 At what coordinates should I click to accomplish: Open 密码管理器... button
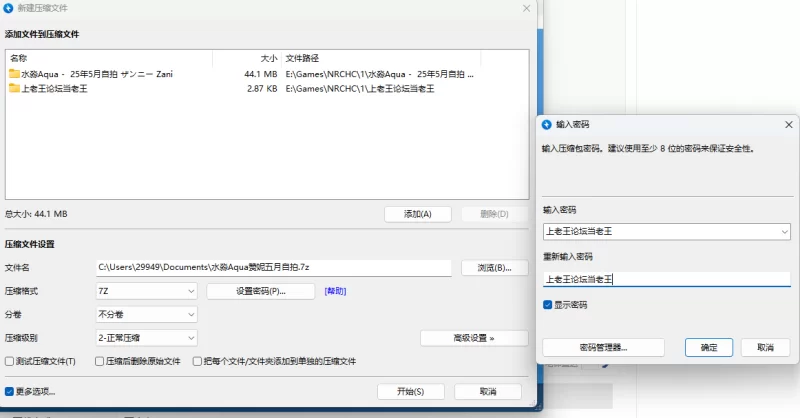pyautogui.click(x=603, y=348)
